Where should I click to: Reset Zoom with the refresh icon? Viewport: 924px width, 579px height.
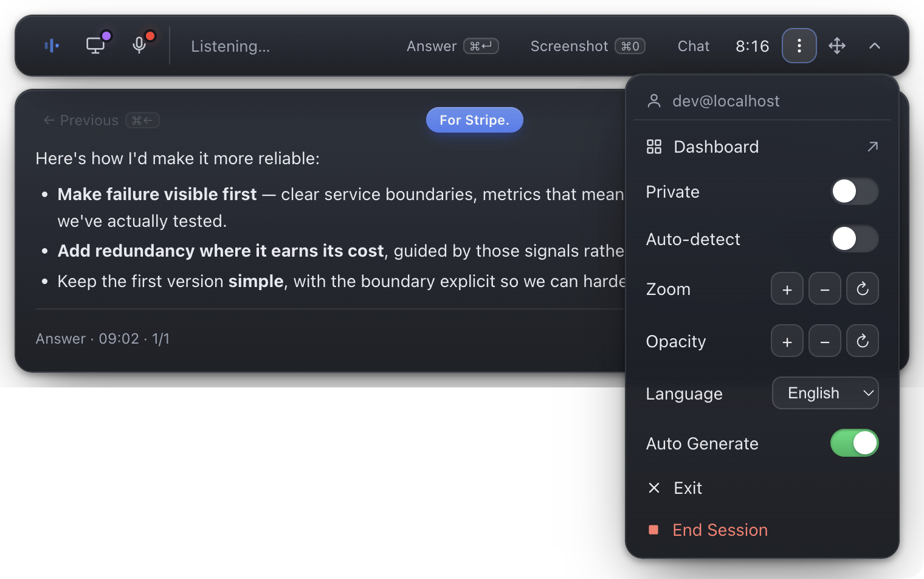point(863,288)
